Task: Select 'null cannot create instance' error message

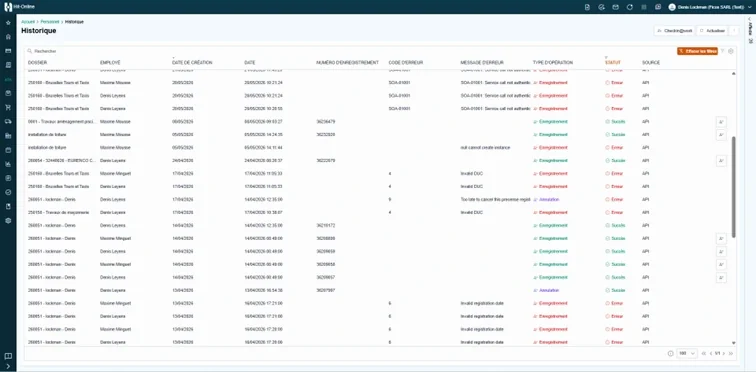Action: pos(486,147)
